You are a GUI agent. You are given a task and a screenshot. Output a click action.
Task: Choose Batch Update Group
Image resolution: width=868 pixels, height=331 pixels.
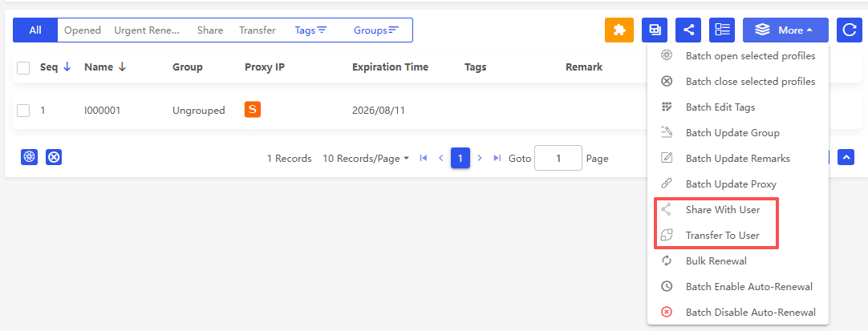click(x=738, y=132)
